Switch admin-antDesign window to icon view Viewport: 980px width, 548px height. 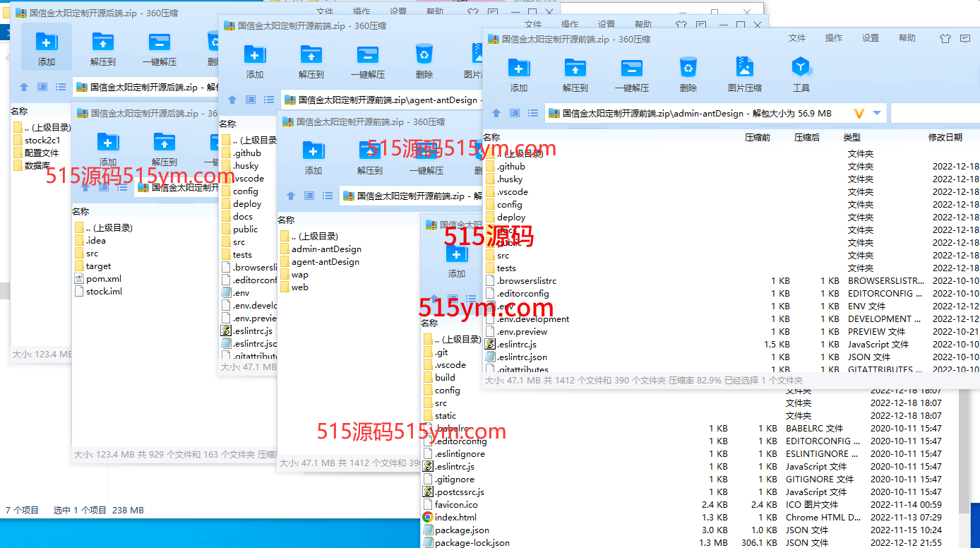515,113
